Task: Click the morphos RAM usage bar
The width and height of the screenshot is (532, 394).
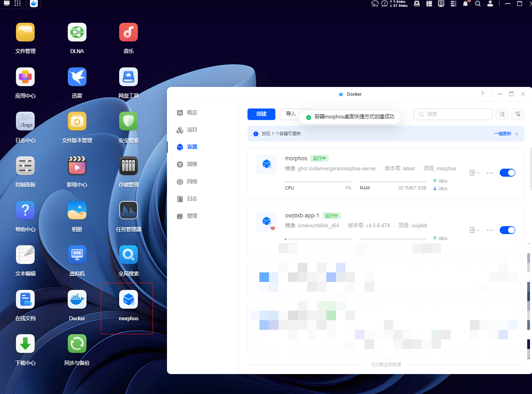Action: coord(393,182)
